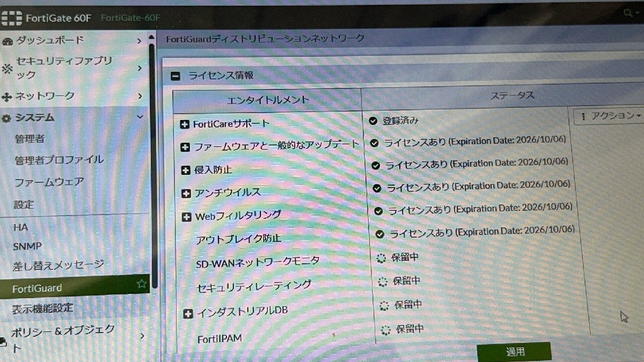Image resolution: width=644 pixels, height=362 pixels.
Task: Click FortiIPAM pending spinner icon
Action: coord(386,330)
